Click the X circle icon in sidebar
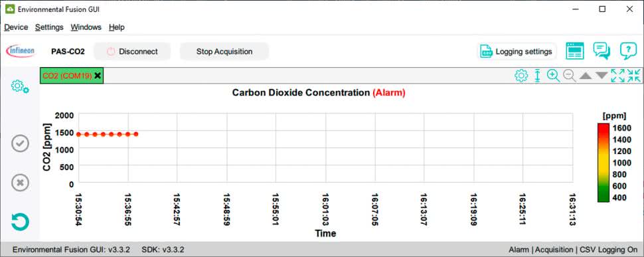 pyautogui.click(x=20, y=183)
